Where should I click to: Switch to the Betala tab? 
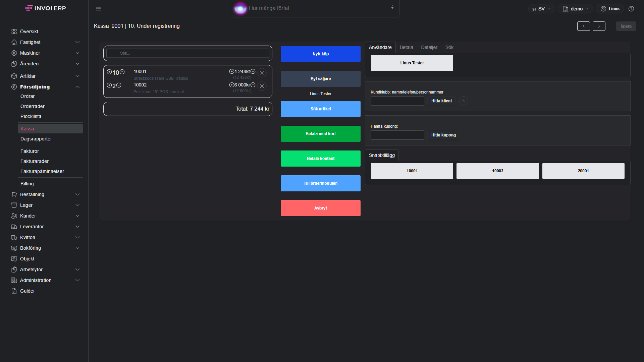(406, 47)
